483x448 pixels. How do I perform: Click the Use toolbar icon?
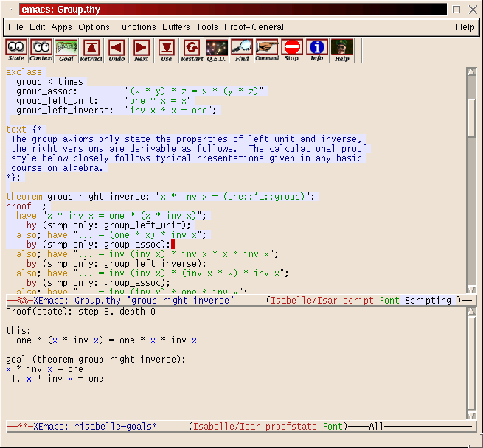tap(166, 50)
